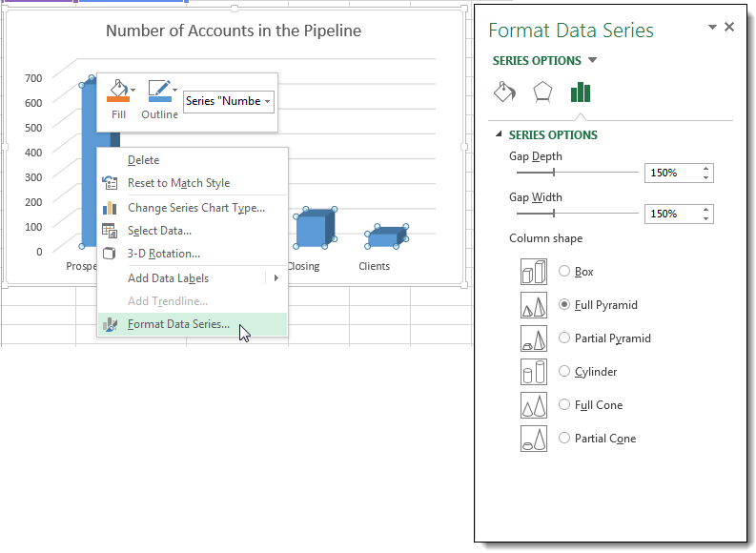Adjust the Gap Width slider handle
The image size is (756, 553).
554,214
